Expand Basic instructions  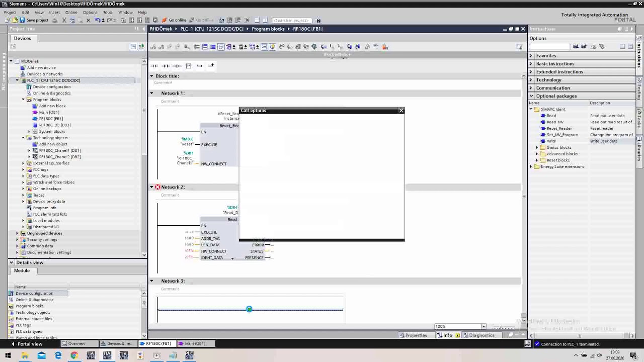tap(530, 64)
